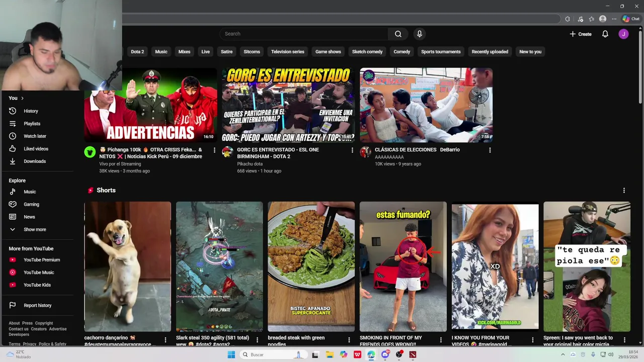Expand the You section chevron

pyautogui.click(x=22, y=98)
